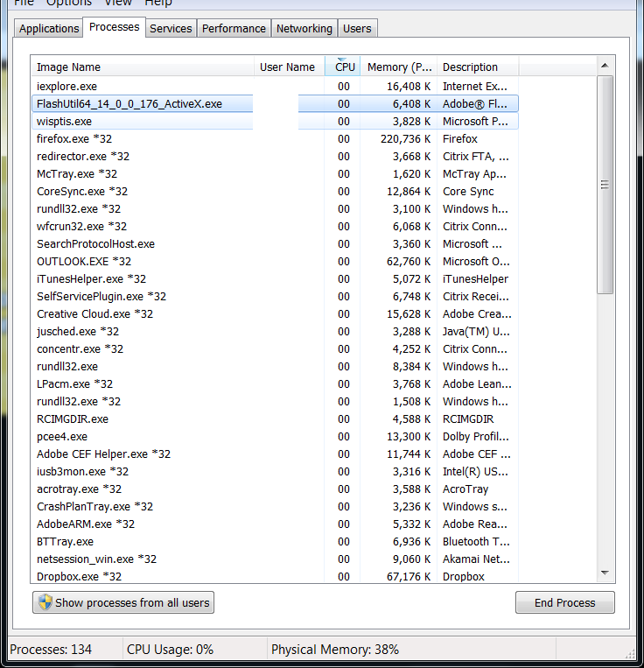The image size is (644, 668).
Task: Select jusched.exe *32 process
Action: click(x=275, y=332)
